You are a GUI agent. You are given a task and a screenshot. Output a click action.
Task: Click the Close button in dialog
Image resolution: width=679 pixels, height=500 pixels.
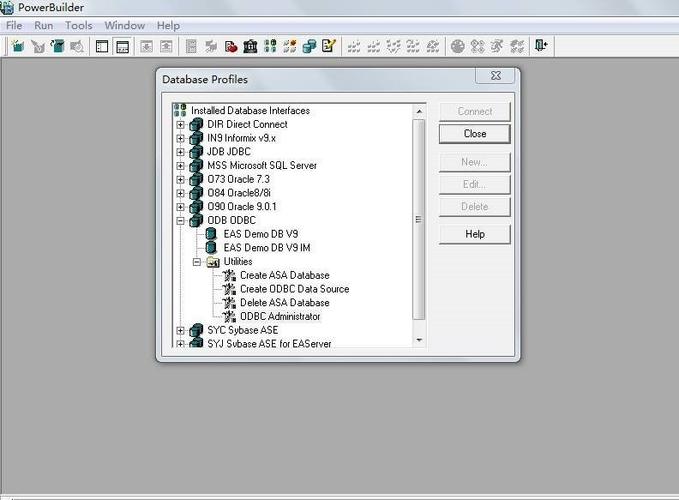(475, 134)
